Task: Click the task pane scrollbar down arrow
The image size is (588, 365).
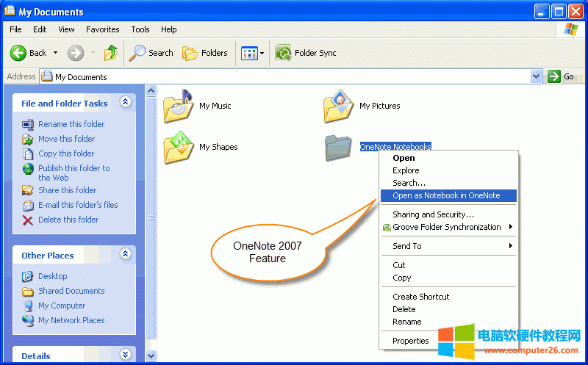Action: pyautogui.click(x=151, y=355)
